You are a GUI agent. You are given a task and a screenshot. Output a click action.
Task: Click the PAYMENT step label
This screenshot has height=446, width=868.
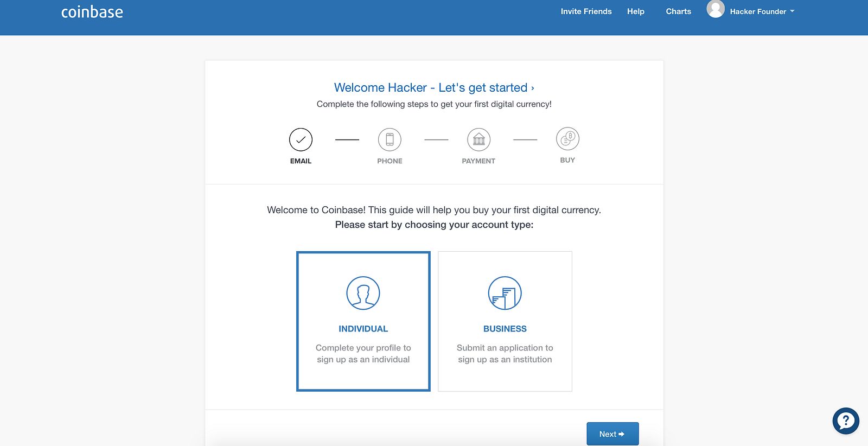pyautogui.click(x=478, y=161)
